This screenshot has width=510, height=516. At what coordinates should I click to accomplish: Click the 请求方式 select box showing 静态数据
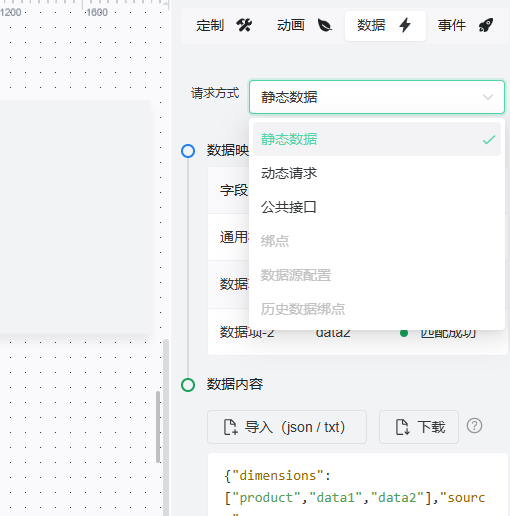(377, 97)
